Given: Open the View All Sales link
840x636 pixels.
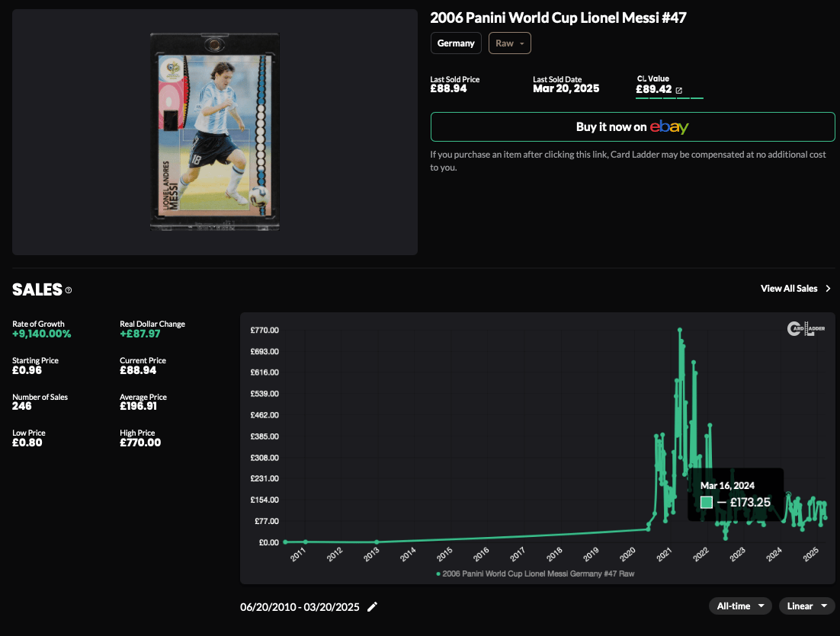Looking at the screenshot, I should pyautogui.click(x=796, y=289).
